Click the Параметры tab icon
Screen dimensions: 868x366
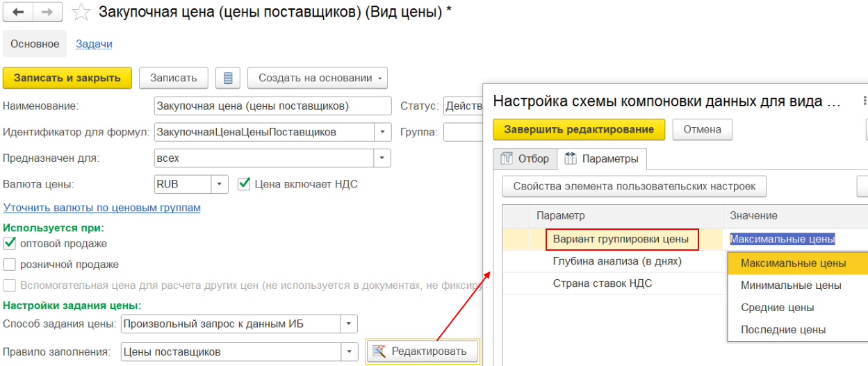point(571,159)
